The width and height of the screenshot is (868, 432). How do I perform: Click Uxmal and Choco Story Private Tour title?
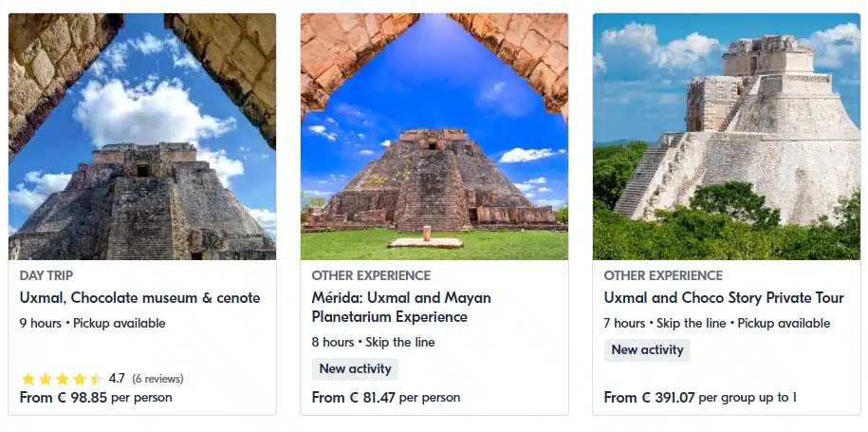pyautogui.click(x=724, y=298)
